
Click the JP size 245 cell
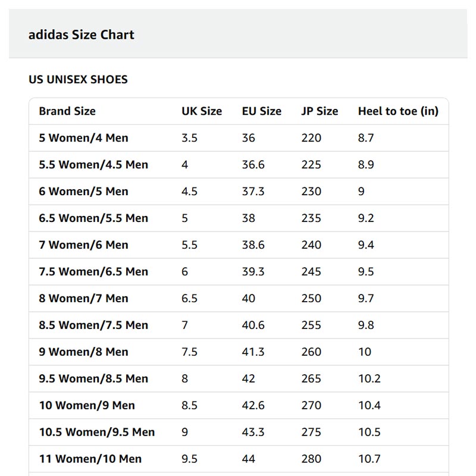tap(311, 272)
